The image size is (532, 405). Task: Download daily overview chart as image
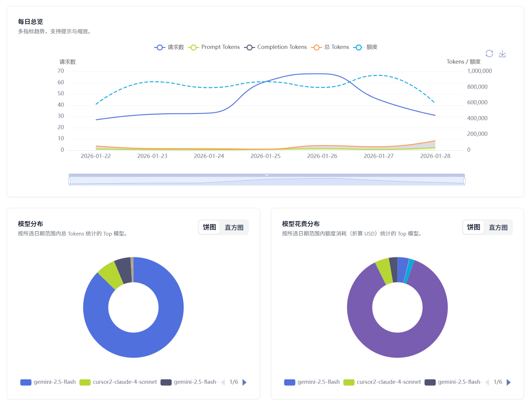pyautogui.click(x=502, y=54)
